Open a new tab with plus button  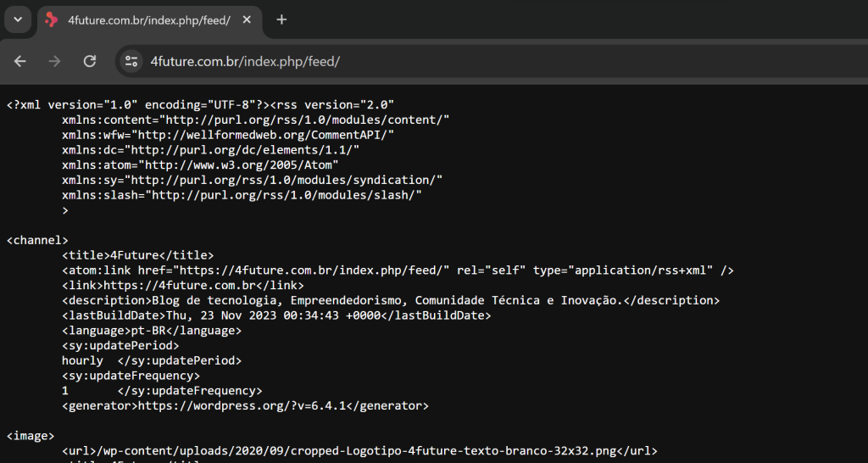point(281,20)
